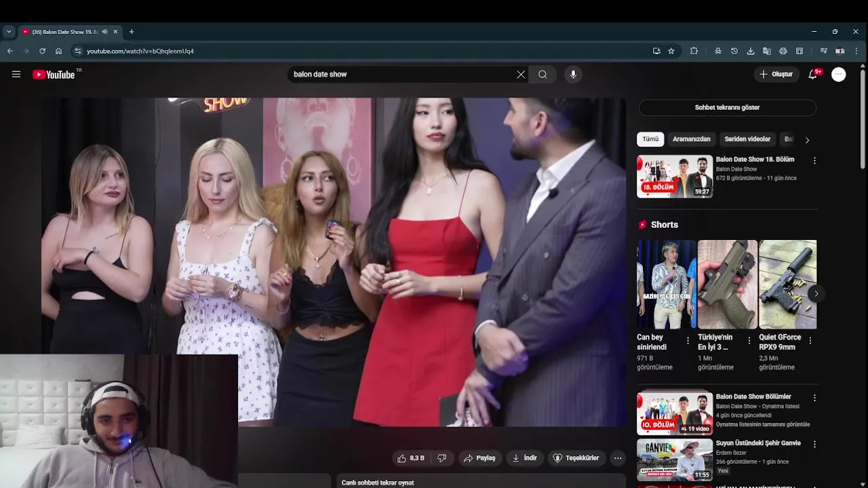Open browser downloads toolbar icon
The height and width of the screenshot is (488, 868).
[751, 51]
